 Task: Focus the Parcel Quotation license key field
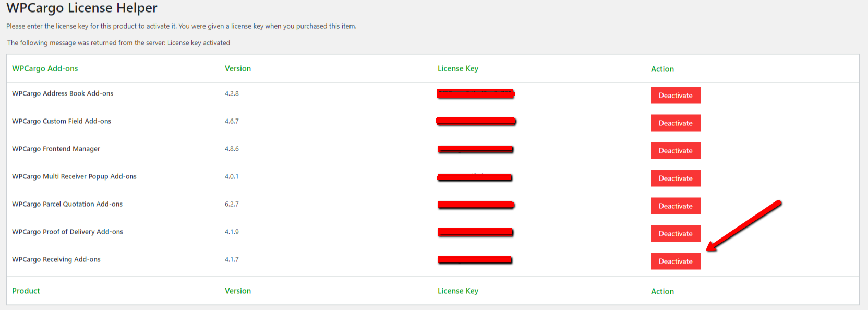(475, 205)
